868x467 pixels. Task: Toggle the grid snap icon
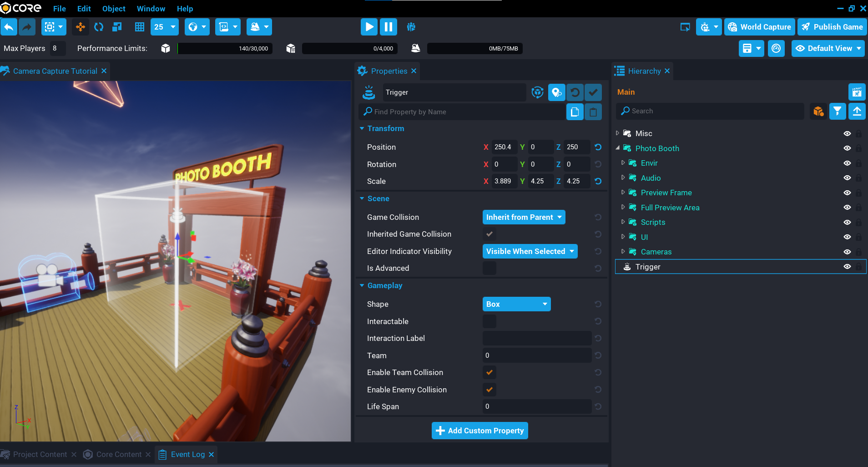click(140, 27)
